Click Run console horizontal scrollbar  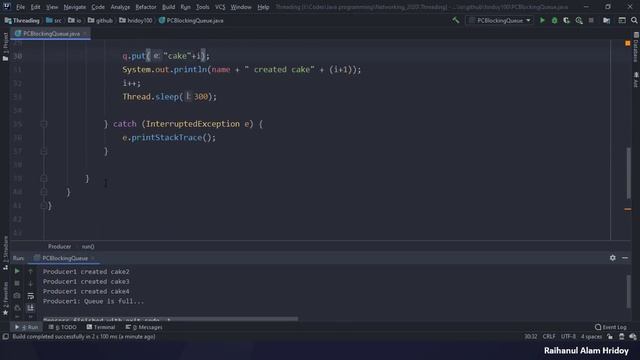pos(171,318)
